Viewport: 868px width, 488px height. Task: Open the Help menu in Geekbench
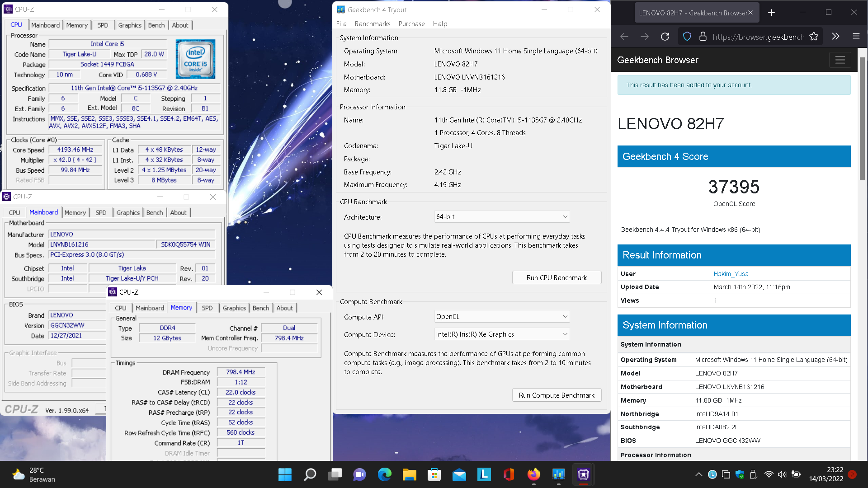[x=440, y=24]
